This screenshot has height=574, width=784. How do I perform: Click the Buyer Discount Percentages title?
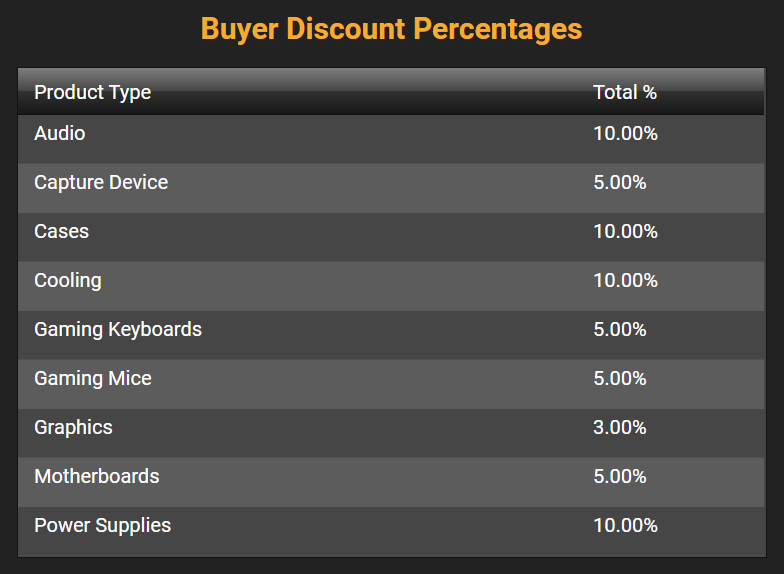point(391,28)
